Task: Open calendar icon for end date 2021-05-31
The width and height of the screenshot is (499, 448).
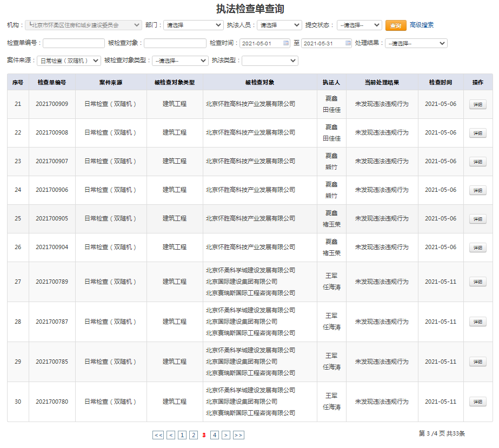Action: (x=348, y=43)
